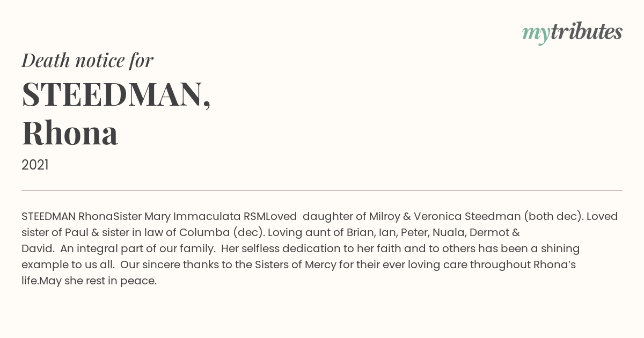Click the green 'my' in the logo
Viewport: 644px width, 338px height.
pos(536,34)
